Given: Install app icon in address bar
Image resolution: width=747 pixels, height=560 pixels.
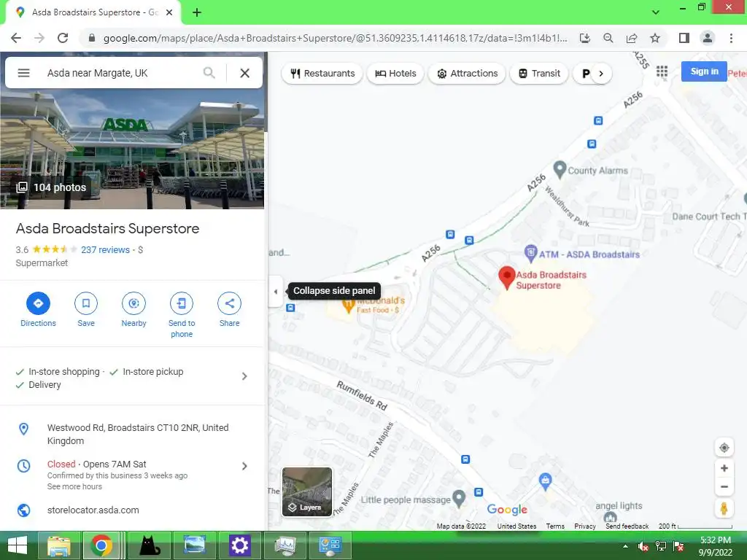Looking at the screenshot, I should [x=584, y=38].
